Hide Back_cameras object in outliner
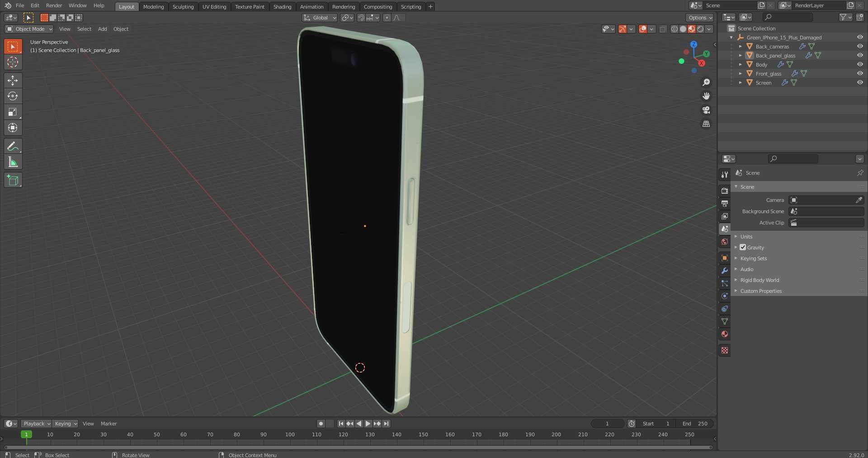This screenshot has width=868, height=458. pyautogui.click(x=860, y=46)
